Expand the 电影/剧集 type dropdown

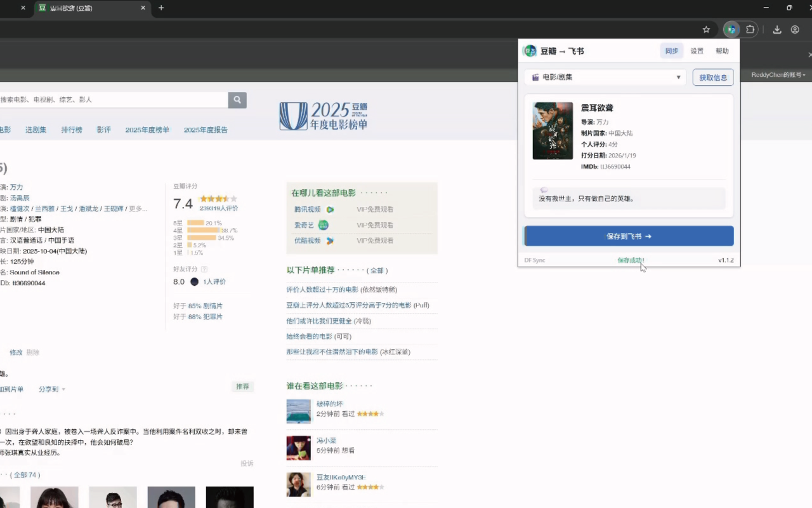[605, 77]
